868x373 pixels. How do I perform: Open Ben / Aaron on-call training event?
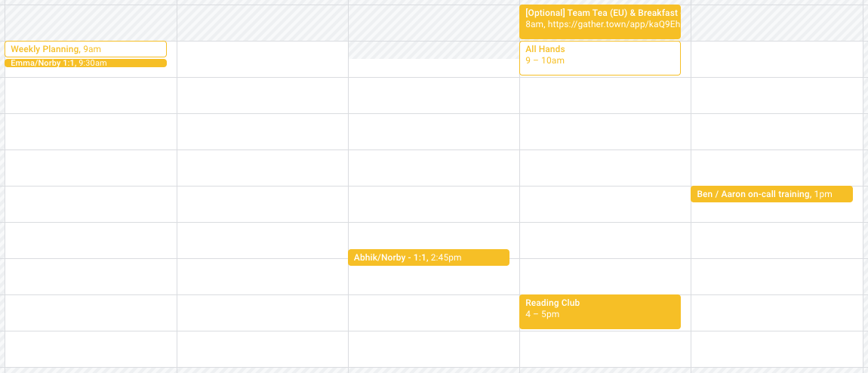tap(771, 194)
